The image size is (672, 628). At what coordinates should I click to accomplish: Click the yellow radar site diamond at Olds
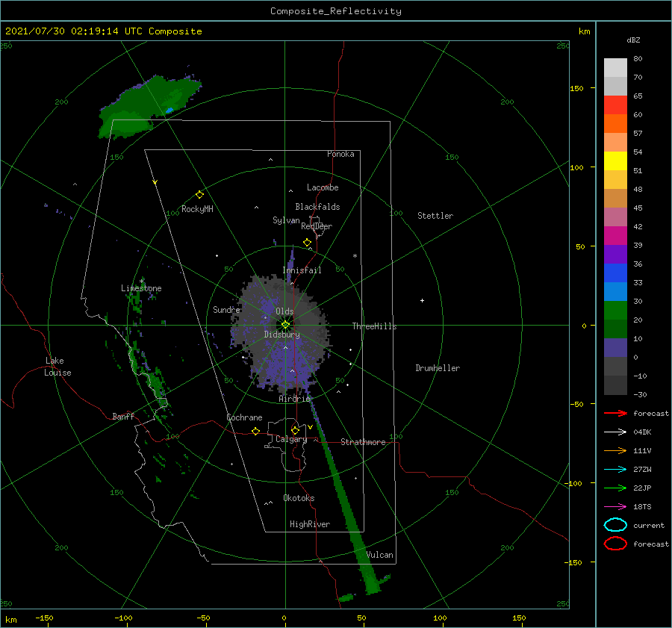coord(285,325)
